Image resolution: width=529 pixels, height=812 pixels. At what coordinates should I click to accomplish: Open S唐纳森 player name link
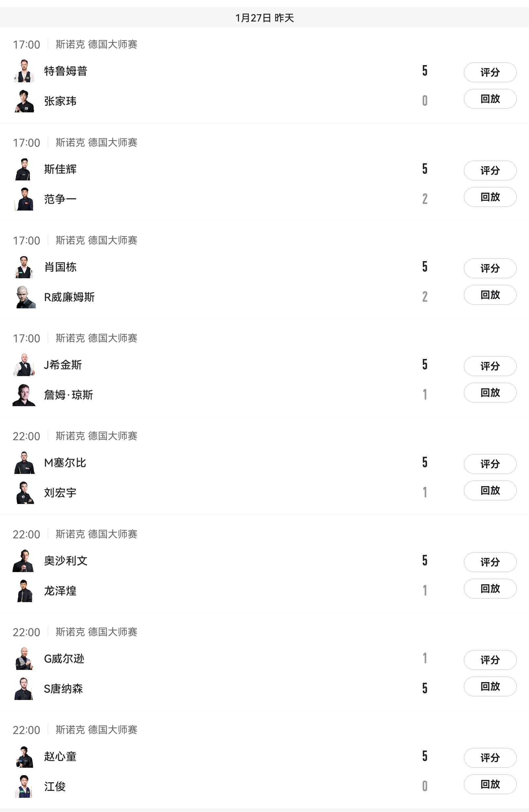tap(63, 689)
